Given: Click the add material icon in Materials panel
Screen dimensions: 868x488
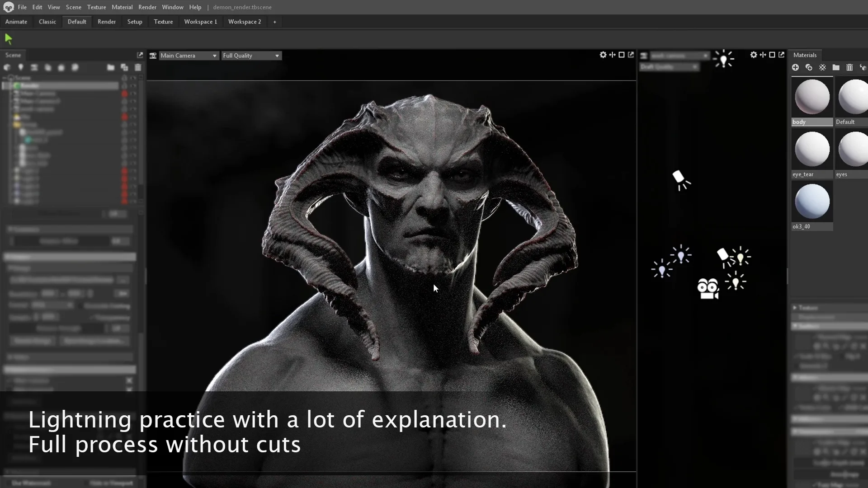Looking at the screenshot, I should coord(795,67).
